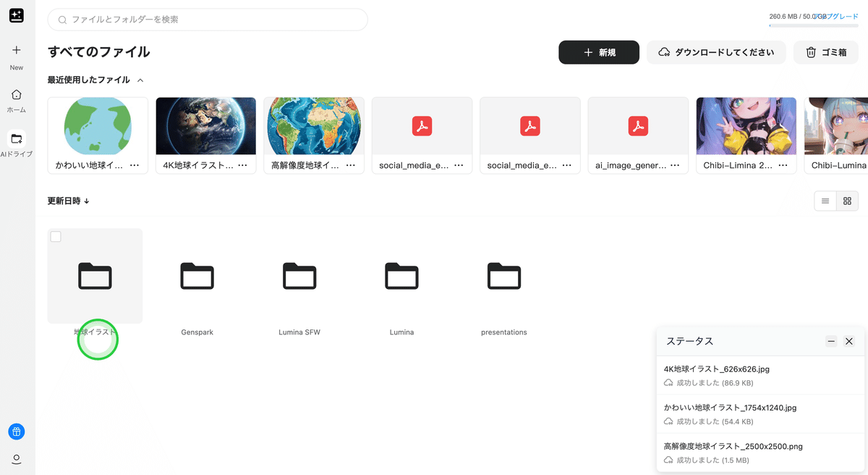
Task: Switch to grid view layout
Action: 847,201
